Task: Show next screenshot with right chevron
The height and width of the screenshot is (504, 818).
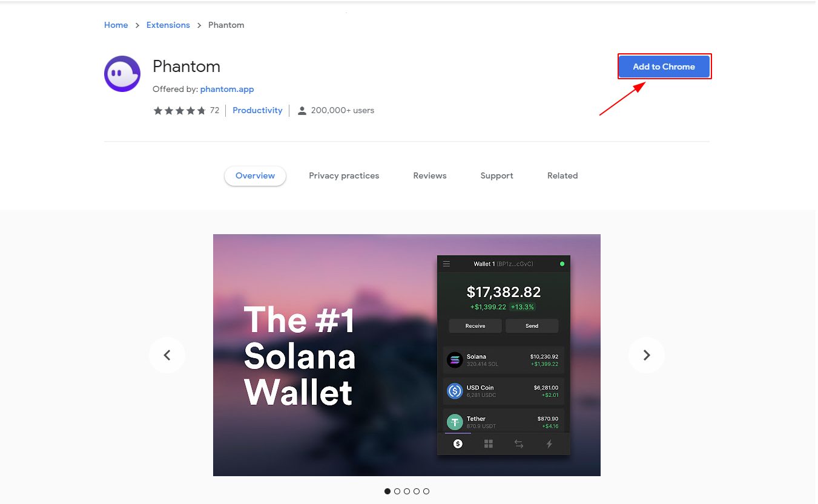Action: [x=647, y=355]
